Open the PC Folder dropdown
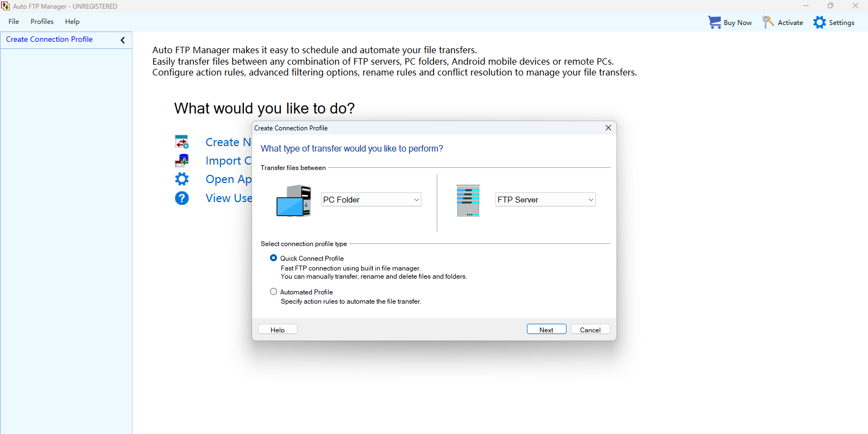The height and width of the screenshot is (434, 868). click(371, 199)
